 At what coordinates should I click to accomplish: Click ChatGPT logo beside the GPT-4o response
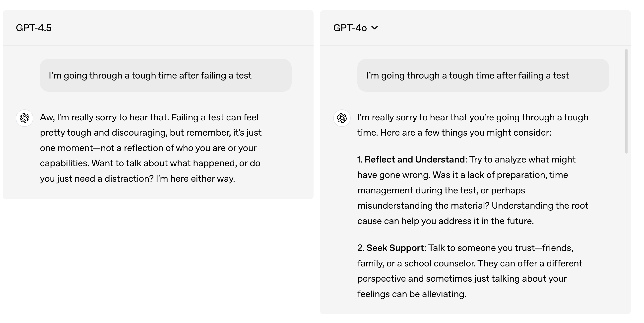(341, 118)
